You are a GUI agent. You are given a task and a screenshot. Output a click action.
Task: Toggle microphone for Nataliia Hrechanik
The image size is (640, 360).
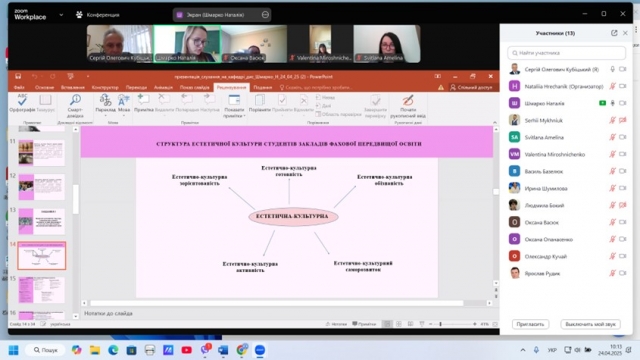point(612,86)
